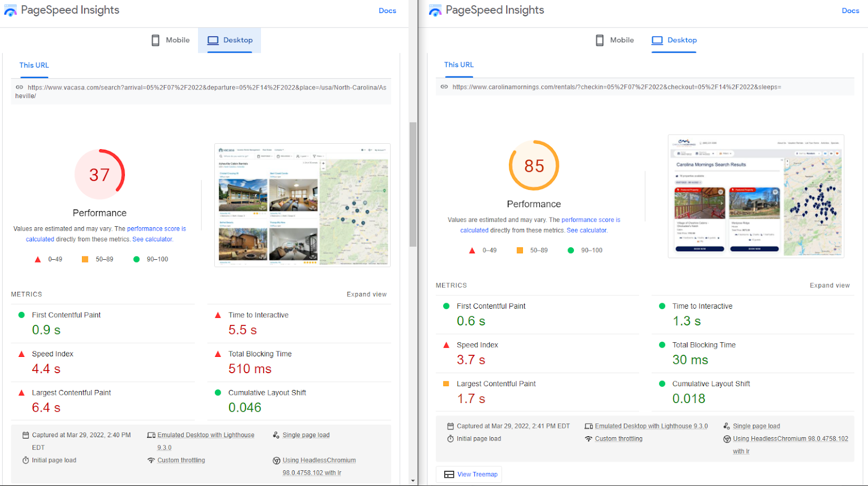The image size is (868, 486).
Task: Click Time to Interactive 5.5 s metric
Action: (299, 323)
